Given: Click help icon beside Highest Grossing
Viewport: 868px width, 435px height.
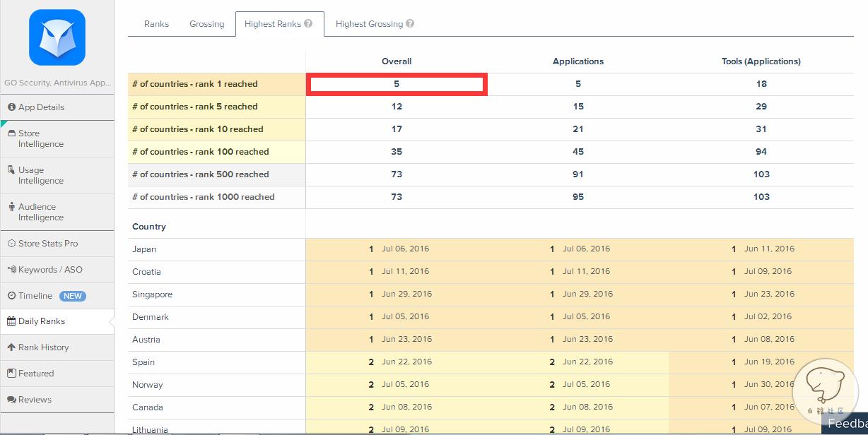Looking at the screenshot, I should click(410, 24).
